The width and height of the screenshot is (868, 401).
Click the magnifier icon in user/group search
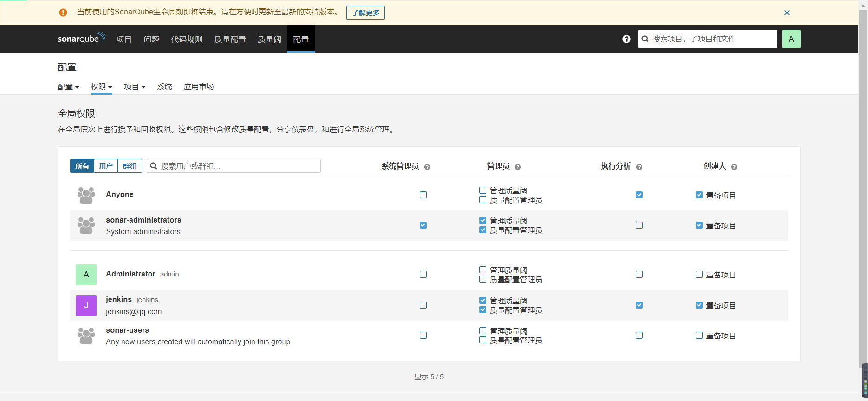(154, 166)
